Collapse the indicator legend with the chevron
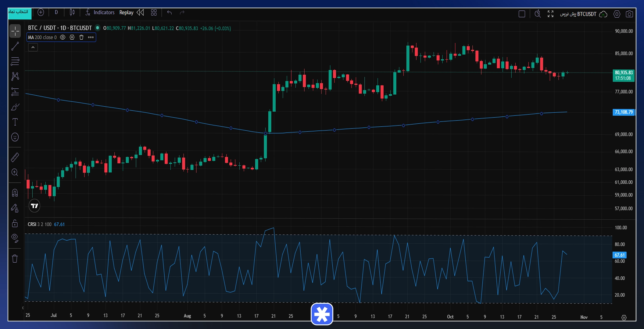The image size is (644, 329). click(33, 47)
